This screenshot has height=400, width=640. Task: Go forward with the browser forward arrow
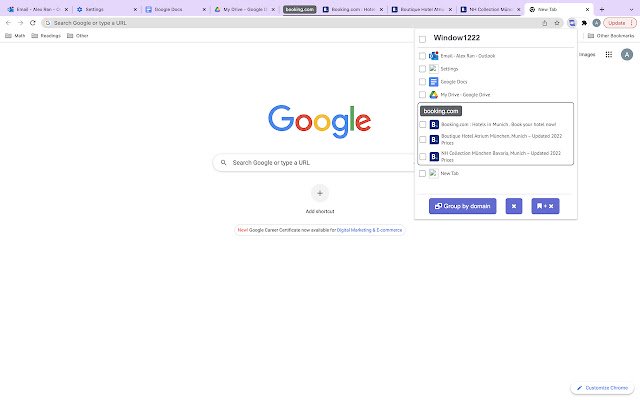click(x=20, y=23)
